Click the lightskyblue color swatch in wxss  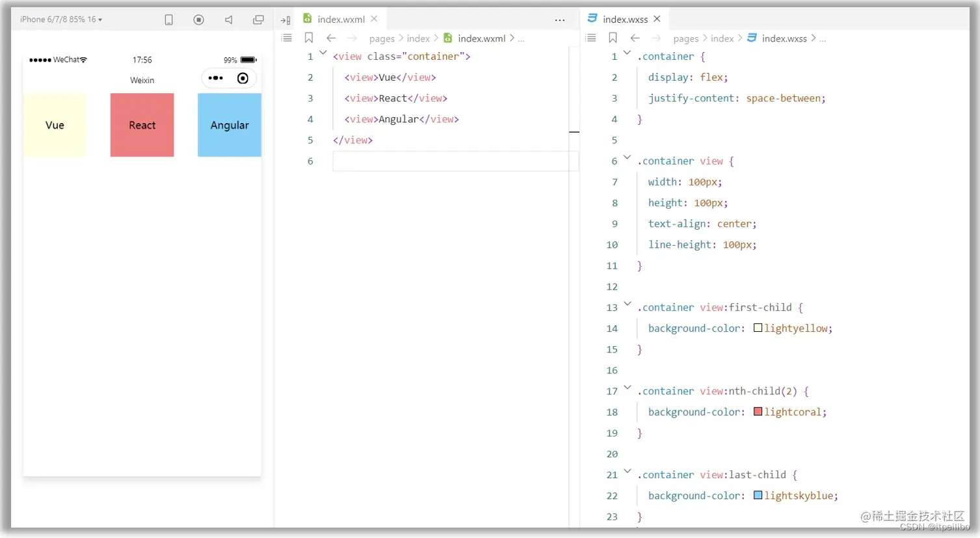(x=758, y=495)
